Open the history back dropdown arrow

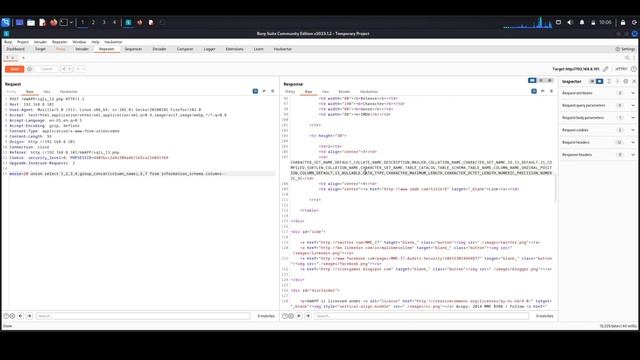(x=70, y=69)
